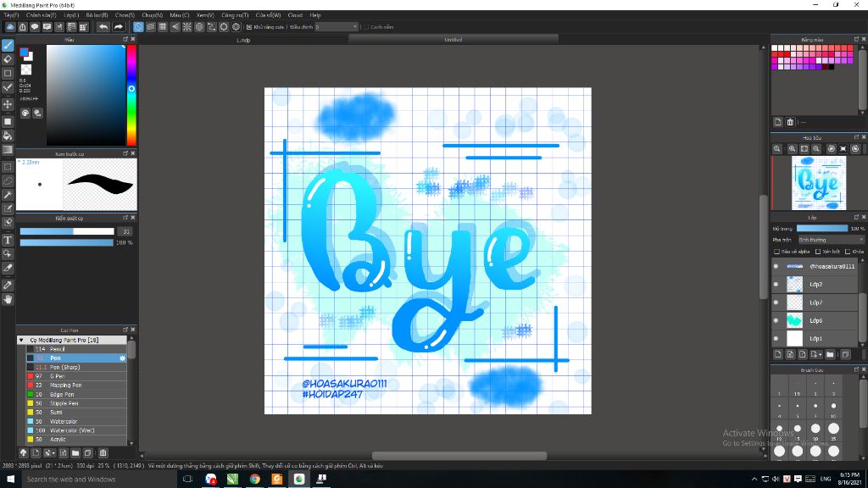
Task: Click the rainbow hue bar
Action: 131,95
